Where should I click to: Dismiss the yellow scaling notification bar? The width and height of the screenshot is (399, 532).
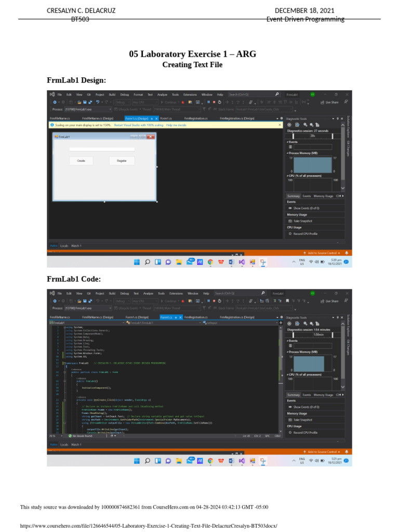(280, 125)
